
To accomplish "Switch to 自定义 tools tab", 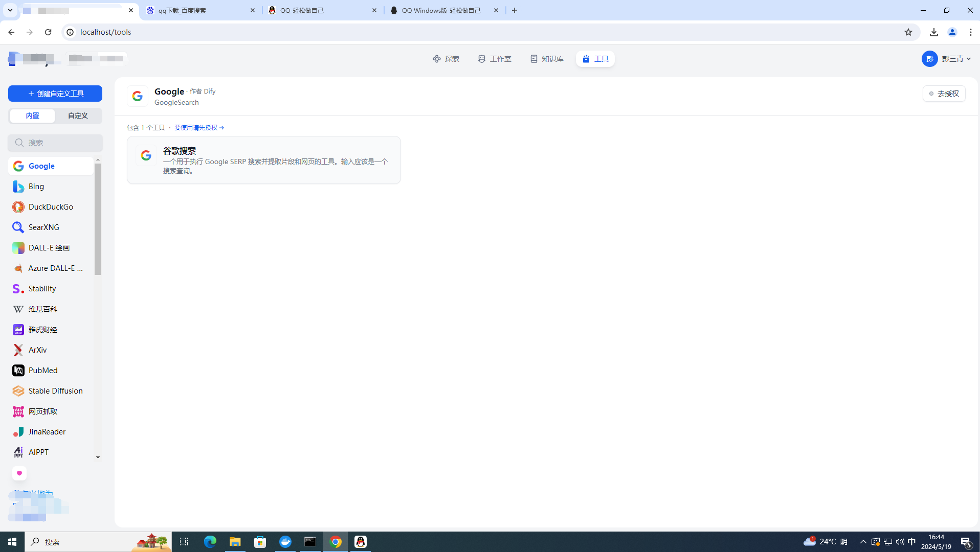I will point(78,116).
